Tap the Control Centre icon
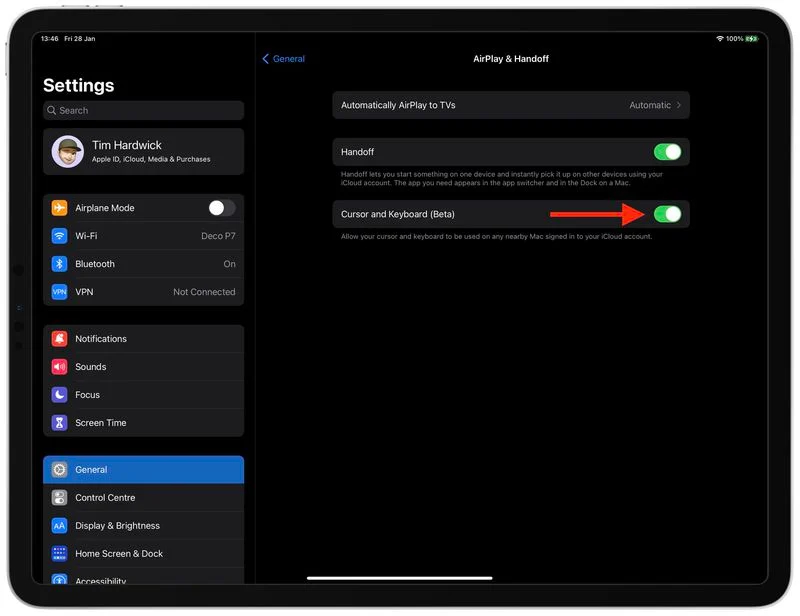 (59, 498)
